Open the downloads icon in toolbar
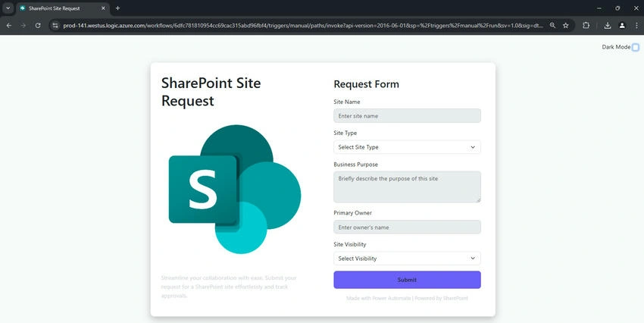This screenshot has width=644, height=323. click(608, 26)
